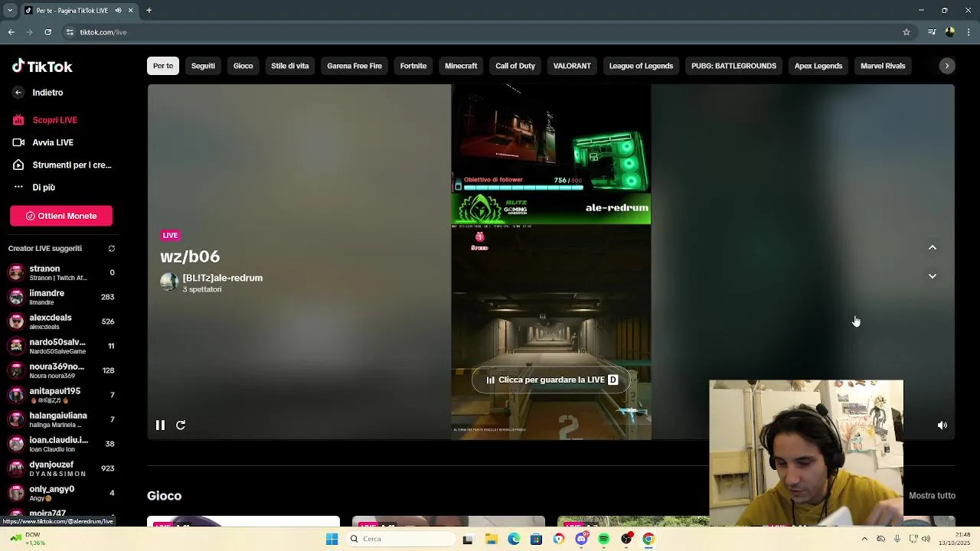Open Spotify from the taskbar
980x551 pixels.
(604, 539)
